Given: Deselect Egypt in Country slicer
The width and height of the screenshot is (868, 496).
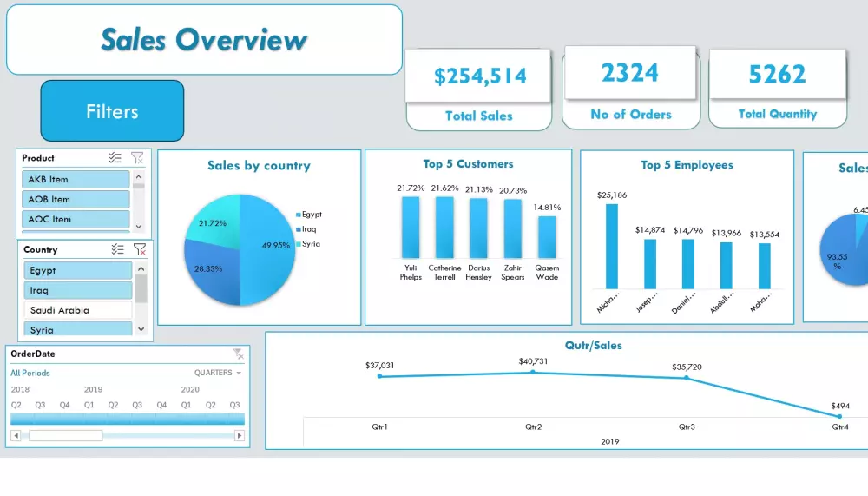Looking at the screenshot, I should click(x=78, y=270).
